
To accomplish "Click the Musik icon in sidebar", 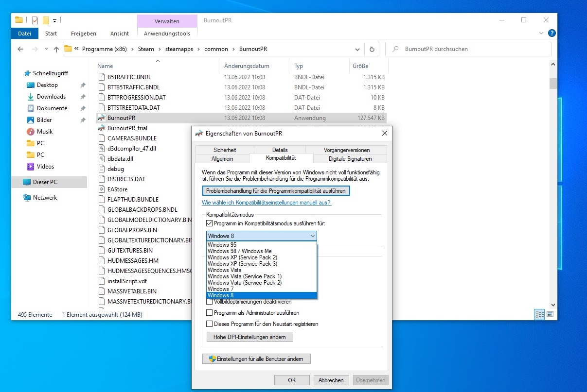I will pyautogui.click(x=31, y=132).
